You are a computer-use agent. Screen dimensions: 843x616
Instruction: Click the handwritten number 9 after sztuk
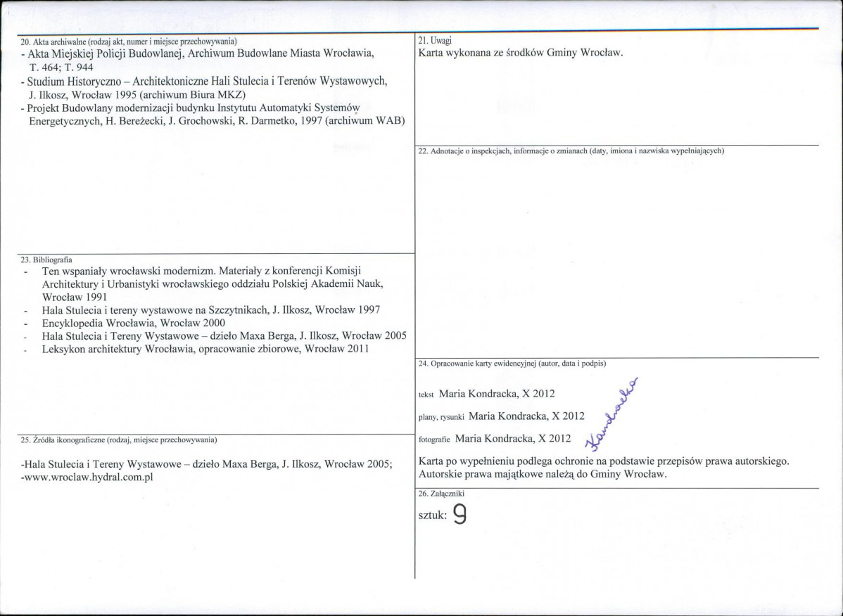click(459, 515)
